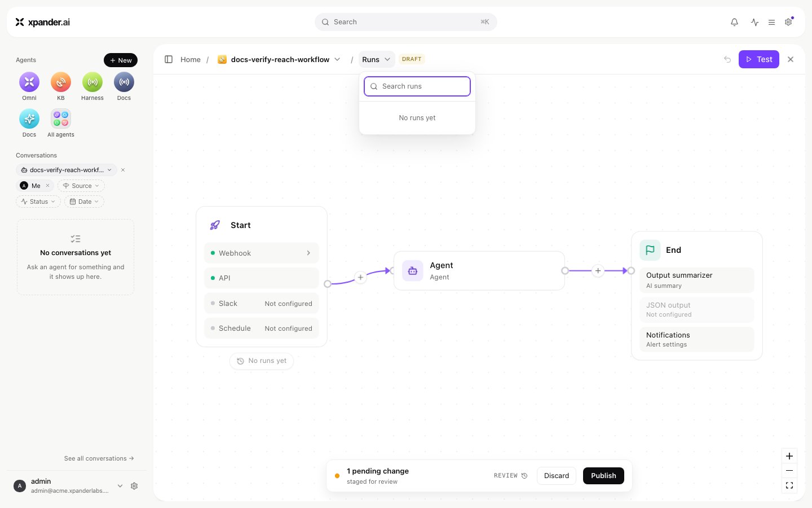Open the Omni agent icon
The width and height of the screenshot is (812, 508).
[29, 82]
